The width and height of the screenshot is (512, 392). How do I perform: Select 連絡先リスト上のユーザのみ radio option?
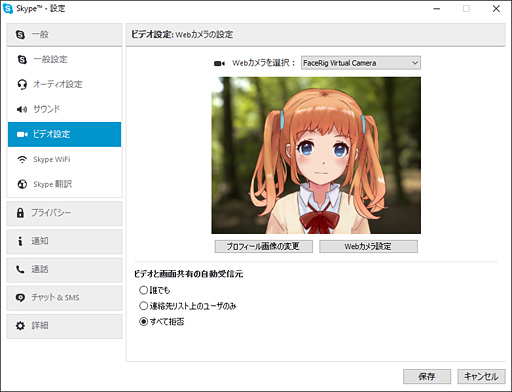click(x=143, y=306)
